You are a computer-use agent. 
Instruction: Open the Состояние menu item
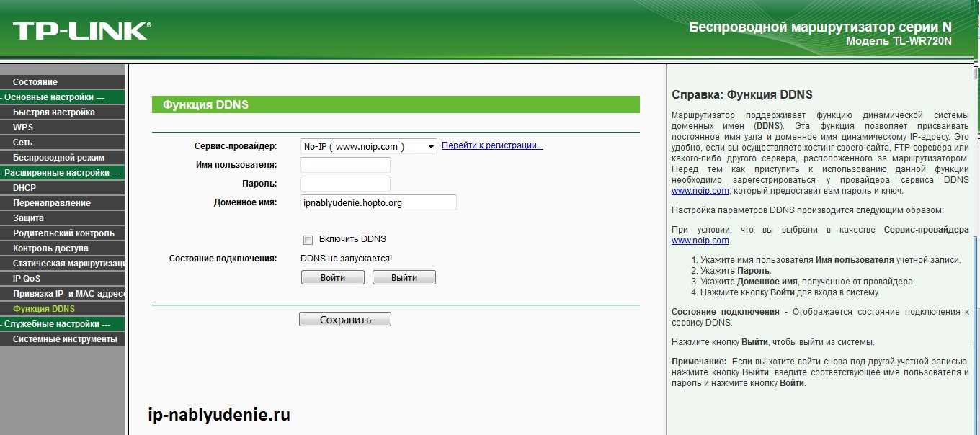click(x=35, y=82)
